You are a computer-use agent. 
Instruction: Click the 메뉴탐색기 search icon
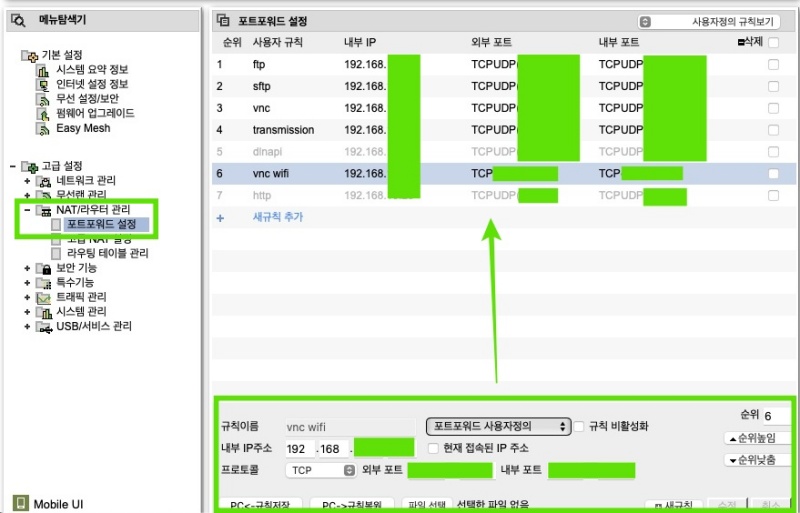(17, 18)
